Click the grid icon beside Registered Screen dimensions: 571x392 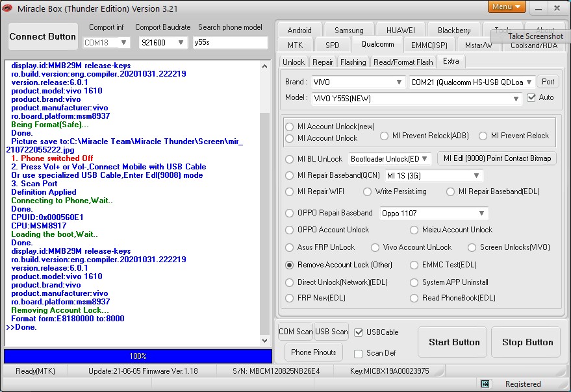coord(485,384)
